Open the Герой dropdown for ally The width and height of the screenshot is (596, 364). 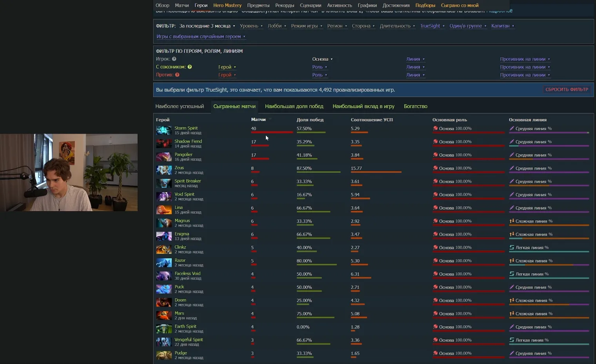pyautogui.click(x=227, y=67)
